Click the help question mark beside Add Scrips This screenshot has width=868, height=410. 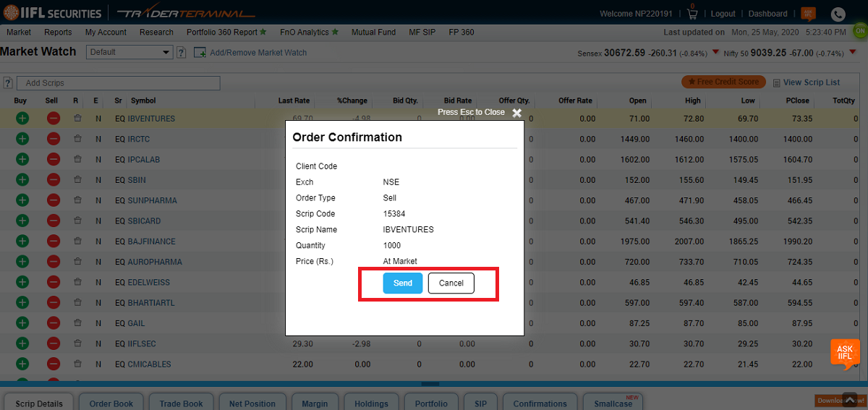7,83
